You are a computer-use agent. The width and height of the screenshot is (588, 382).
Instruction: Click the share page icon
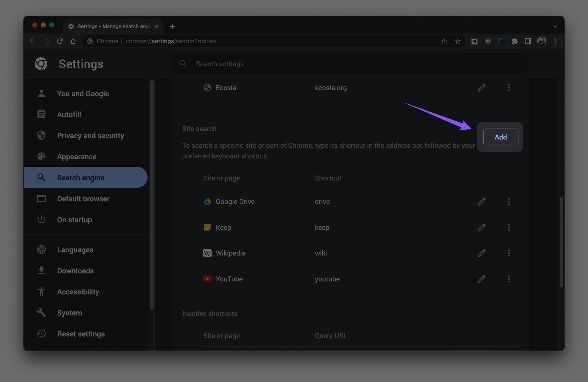(x=444, y=41)
